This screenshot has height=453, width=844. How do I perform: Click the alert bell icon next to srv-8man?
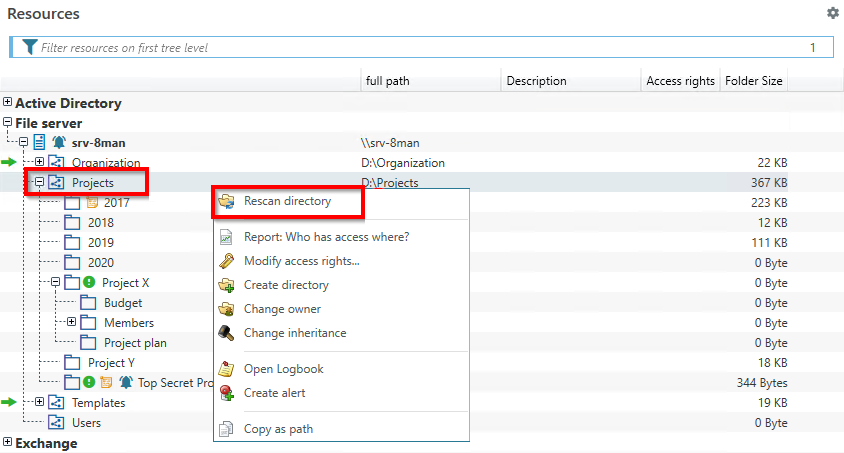pyautogui.click(x=58, y=143)
